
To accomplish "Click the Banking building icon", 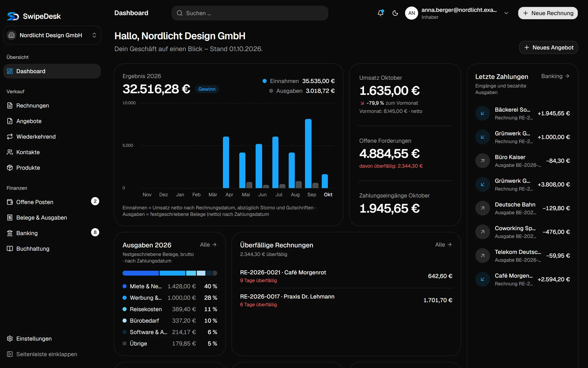I will point(10,233).
